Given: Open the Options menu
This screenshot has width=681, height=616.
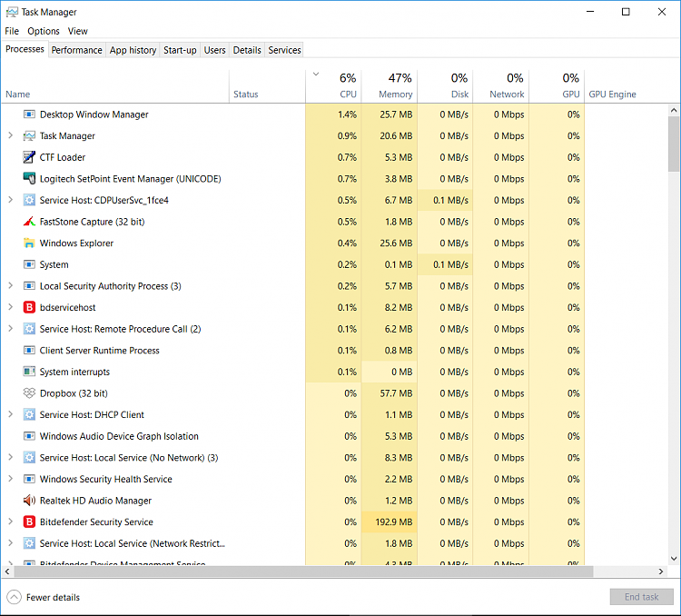Looking at the screenshot, I should [44, 31].
